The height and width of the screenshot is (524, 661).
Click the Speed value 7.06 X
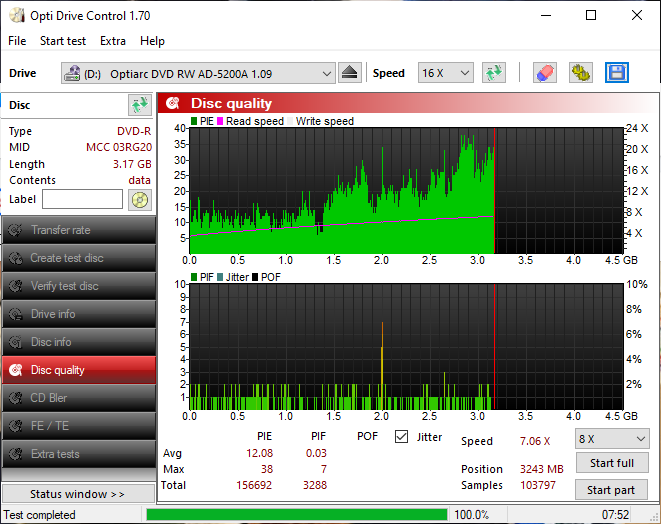pos(535,441)
